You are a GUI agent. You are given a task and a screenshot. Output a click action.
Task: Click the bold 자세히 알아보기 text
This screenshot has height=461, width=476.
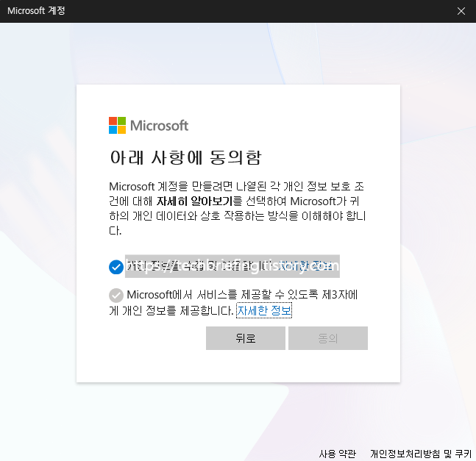click(x=194, y=201)
